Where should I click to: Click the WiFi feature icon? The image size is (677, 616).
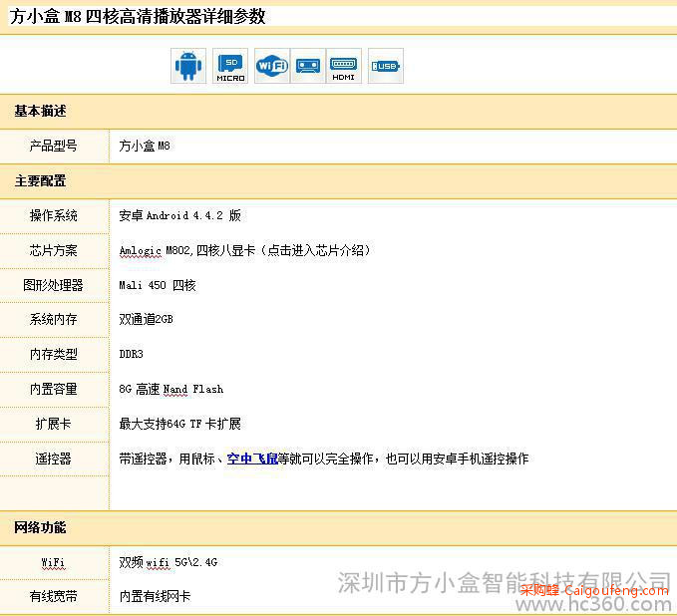tap(272, 66)
